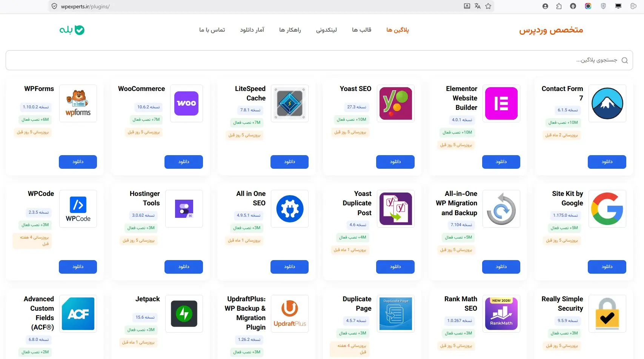Download the Elementor Website Builder plugin

pos(501,162)
